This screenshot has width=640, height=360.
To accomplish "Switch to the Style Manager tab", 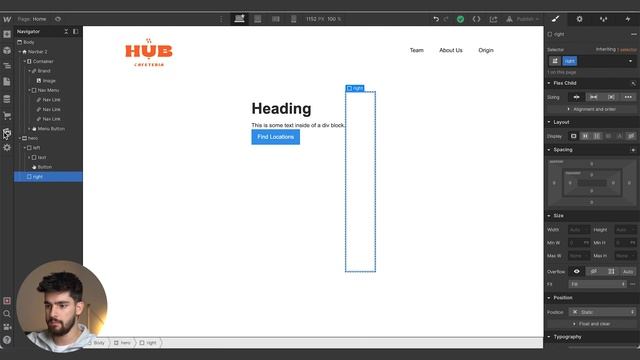I will (603, 19).
